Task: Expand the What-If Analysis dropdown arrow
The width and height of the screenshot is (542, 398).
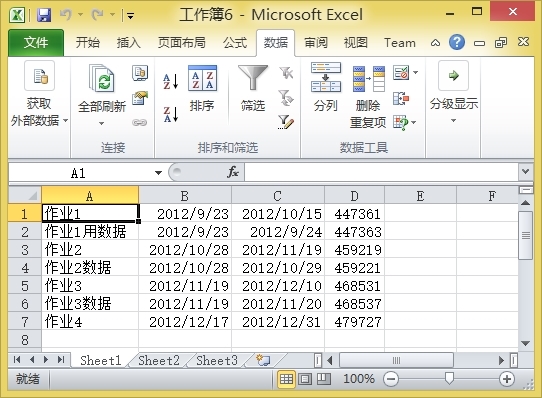Action: tap(414, 122)
